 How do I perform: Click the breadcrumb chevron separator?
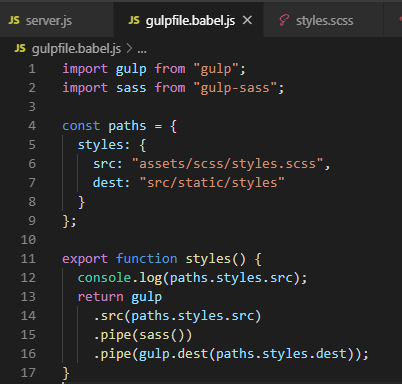click(129, 49)
